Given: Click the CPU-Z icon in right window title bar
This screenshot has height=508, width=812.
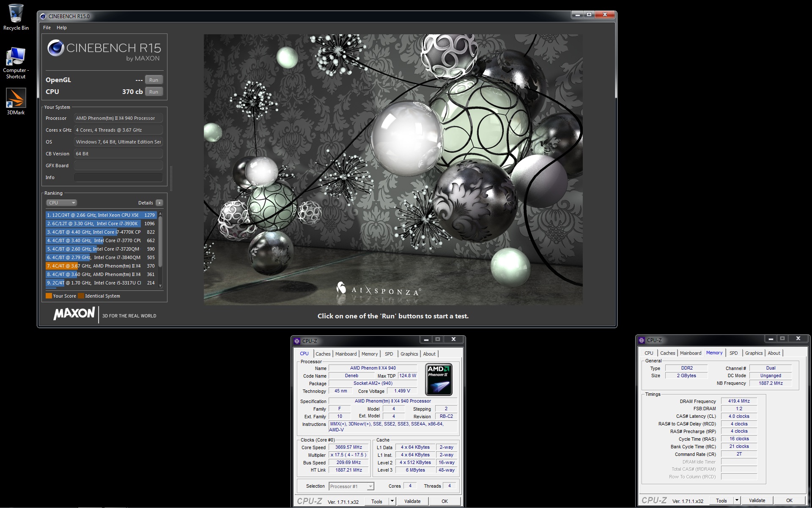Looking at the screenshot, I should pos(642,340).
